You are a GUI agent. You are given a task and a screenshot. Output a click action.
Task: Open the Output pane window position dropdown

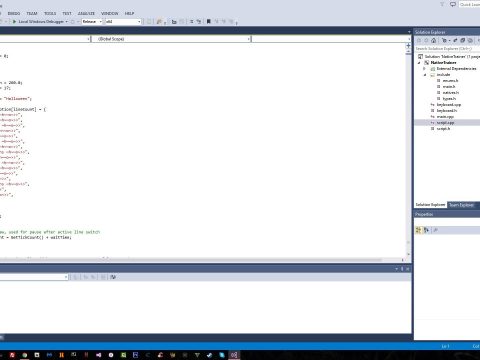[396, 269]
